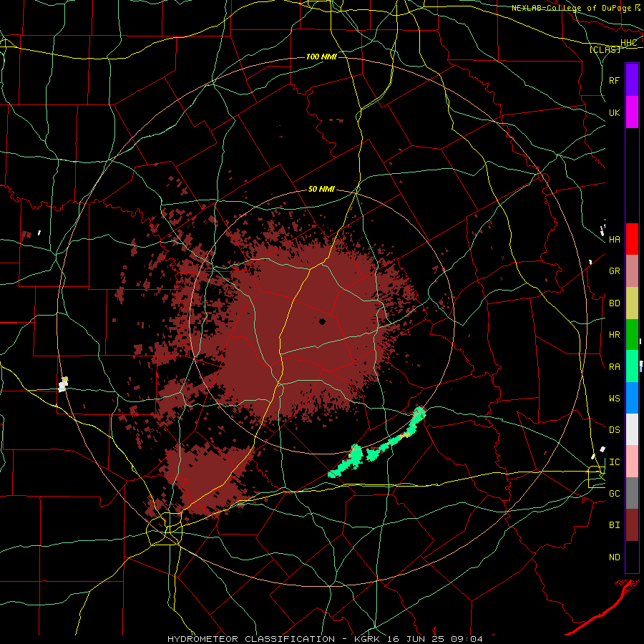The image size is (644, 644).
Task: Click the blue WS wet snow swatch
Action: [x=632, y=398]
